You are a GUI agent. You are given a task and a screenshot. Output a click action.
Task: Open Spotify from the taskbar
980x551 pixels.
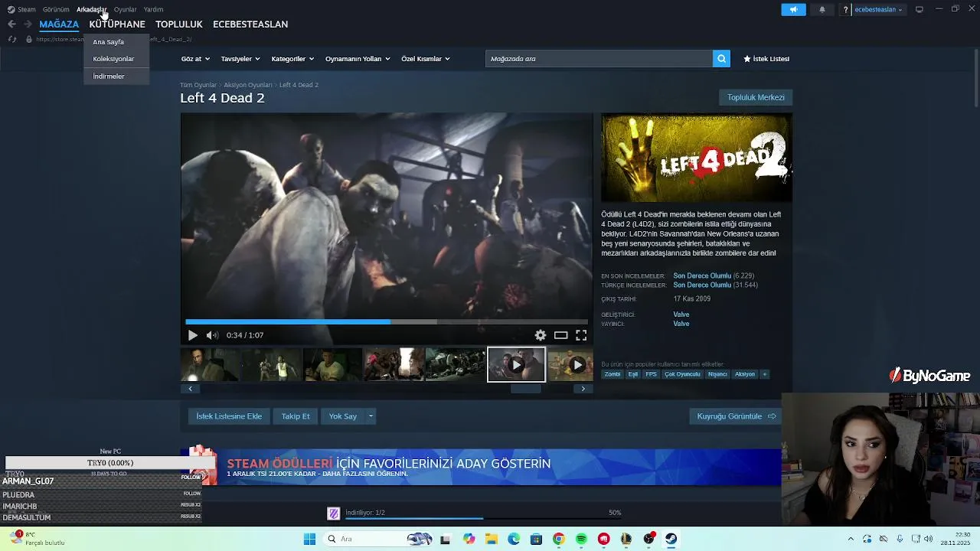pyautogui.click(x=581, y=539)
